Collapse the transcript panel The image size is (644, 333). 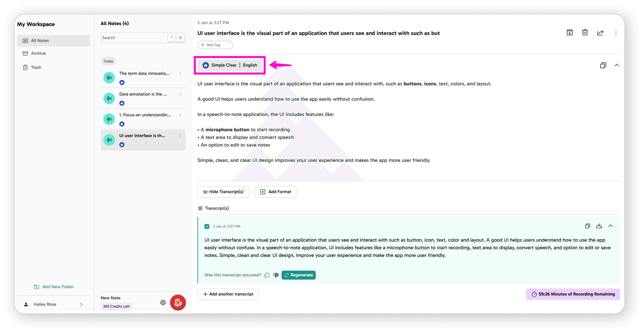coord(611,226)
